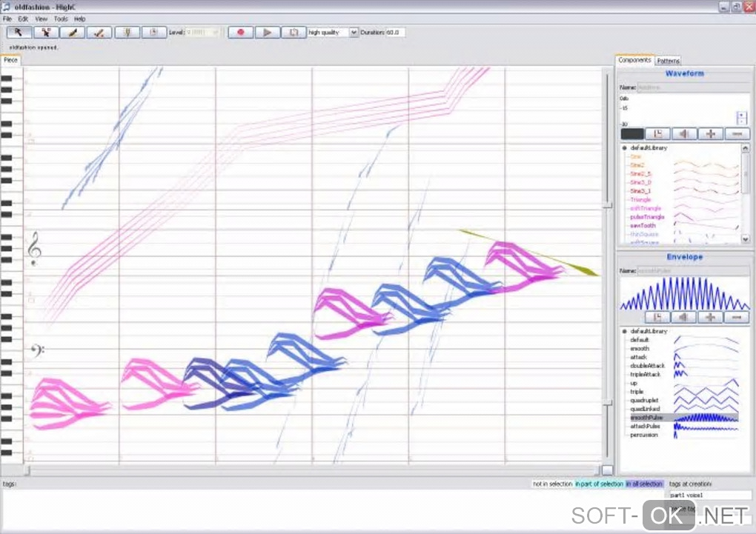Click waveform list scroll-down arrow
Image resolution: width=756 pixels, height=534 pixels.
(x=746, y=238)
